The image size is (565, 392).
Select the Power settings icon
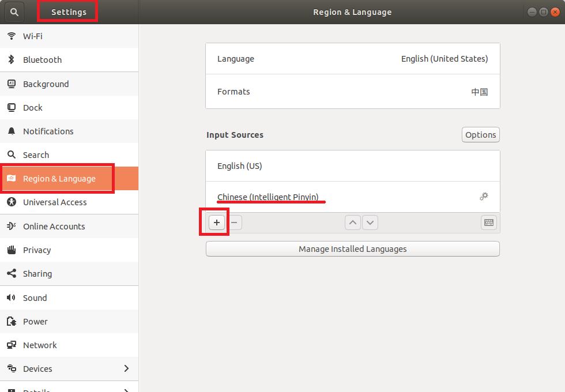[x=12, y=321]
